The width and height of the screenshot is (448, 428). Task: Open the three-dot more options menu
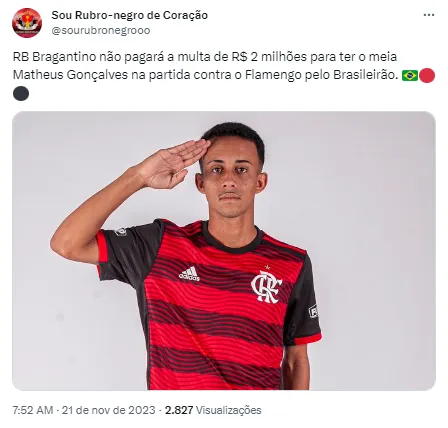click(429, 15)
